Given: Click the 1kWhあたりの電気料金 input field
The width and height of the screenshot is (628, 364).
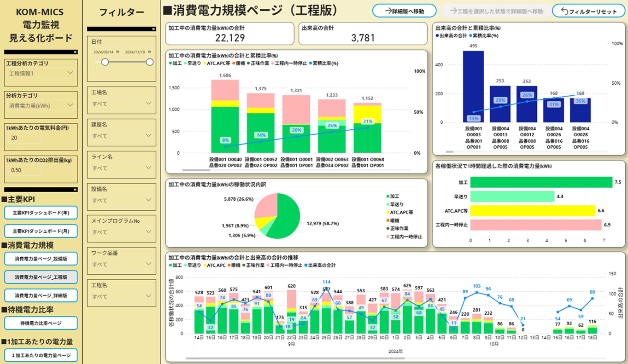Looking at the screenshot, I should pyautogui.click(x=23, y=138).
